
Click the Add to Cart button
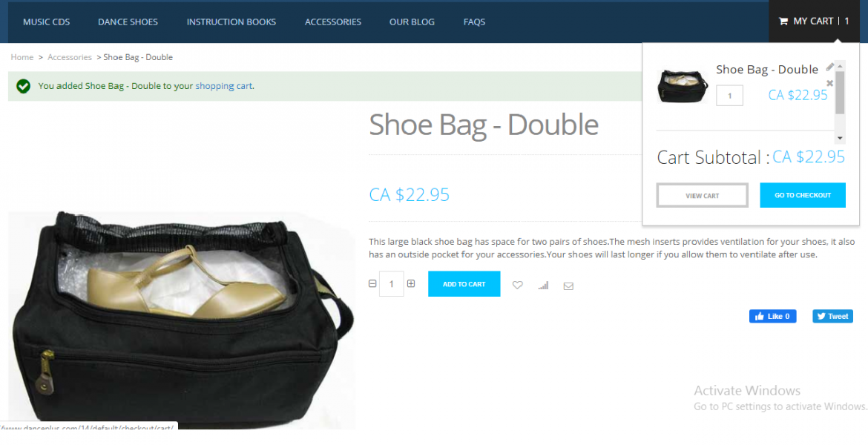click(x=464, y=284)
